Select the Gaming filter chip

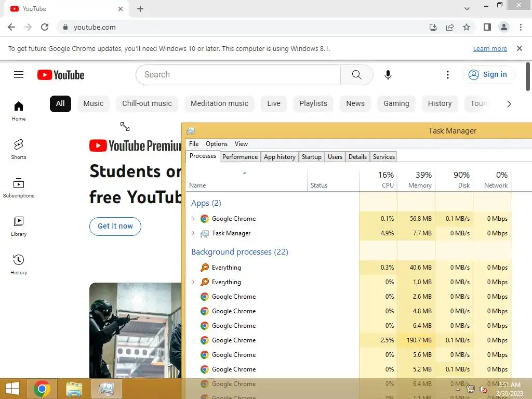396,103
